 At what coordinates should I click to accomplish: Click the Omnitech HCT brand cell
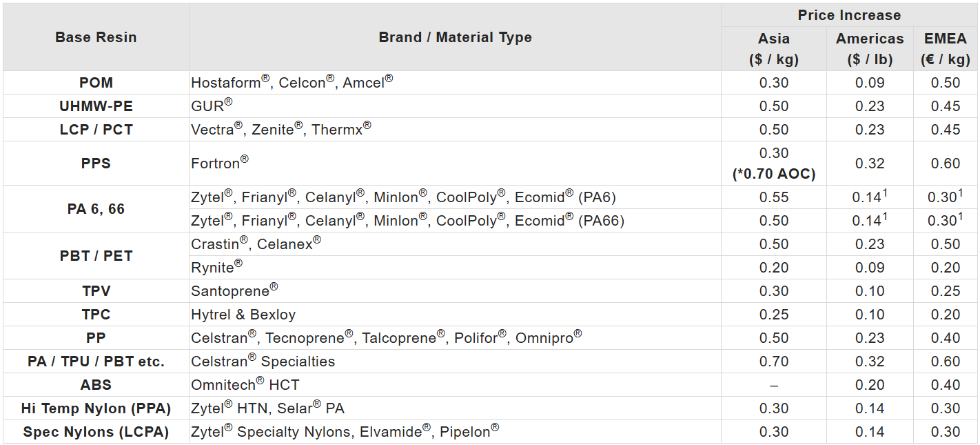pyautogui.click(x=245, y=385)
